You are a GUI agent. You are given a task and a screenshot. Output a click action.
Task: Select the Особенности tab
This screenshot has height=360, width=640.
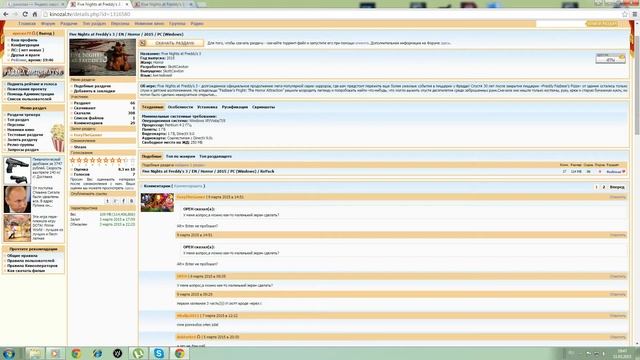(x=180, y=107)
